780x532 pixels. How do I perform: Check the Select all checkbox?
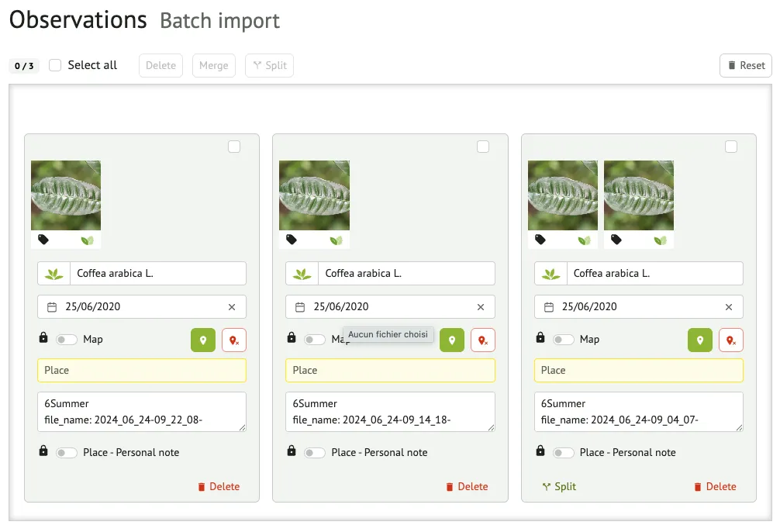coord(55,65)
